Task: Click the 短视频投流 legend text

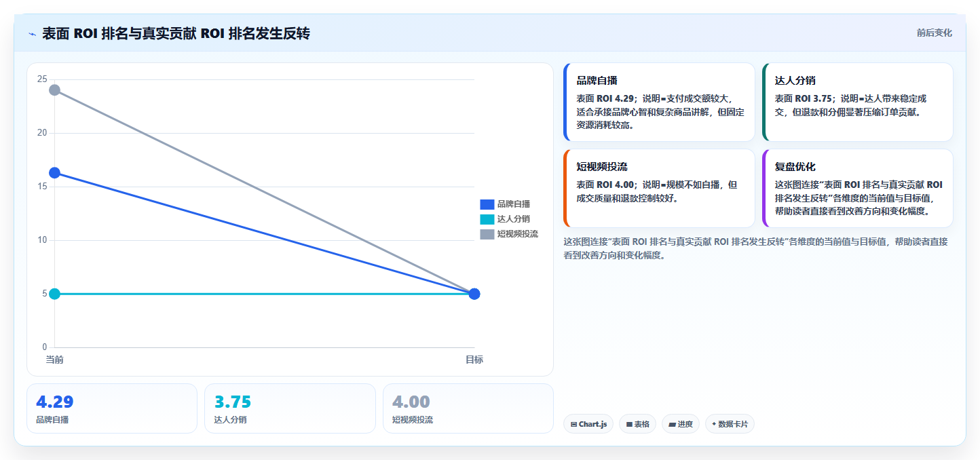Action: coord(518,233)
